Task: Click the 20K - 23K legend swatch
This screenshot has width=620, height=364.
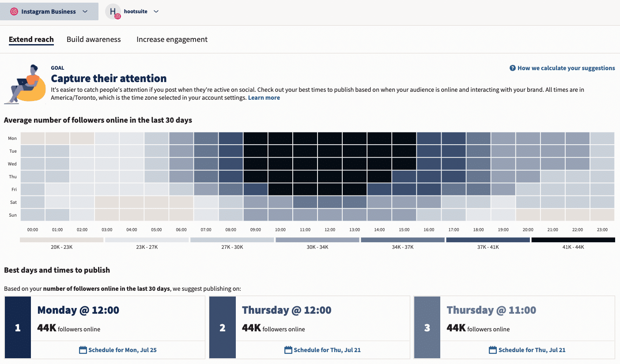Action: [x=62, y=239]
